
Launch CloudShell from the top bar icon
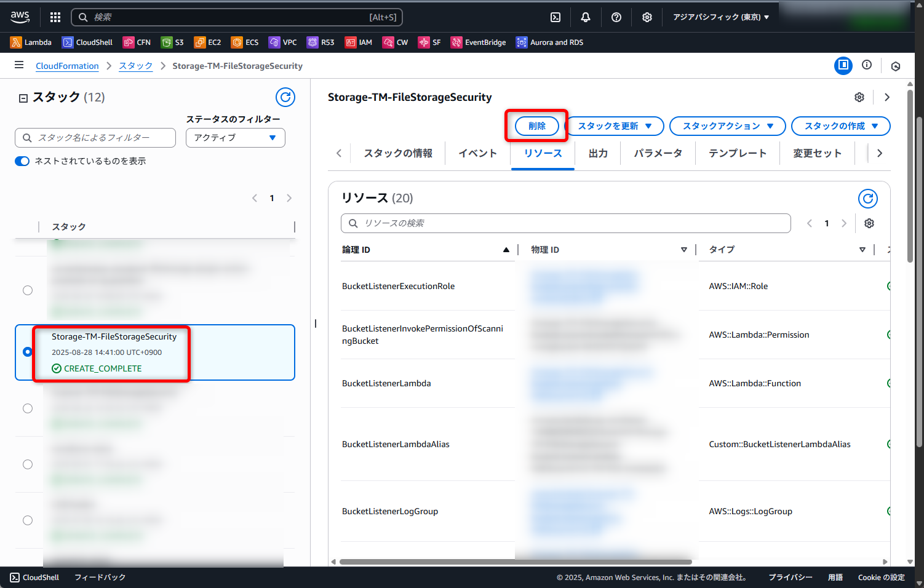click(x=556, y=17)
